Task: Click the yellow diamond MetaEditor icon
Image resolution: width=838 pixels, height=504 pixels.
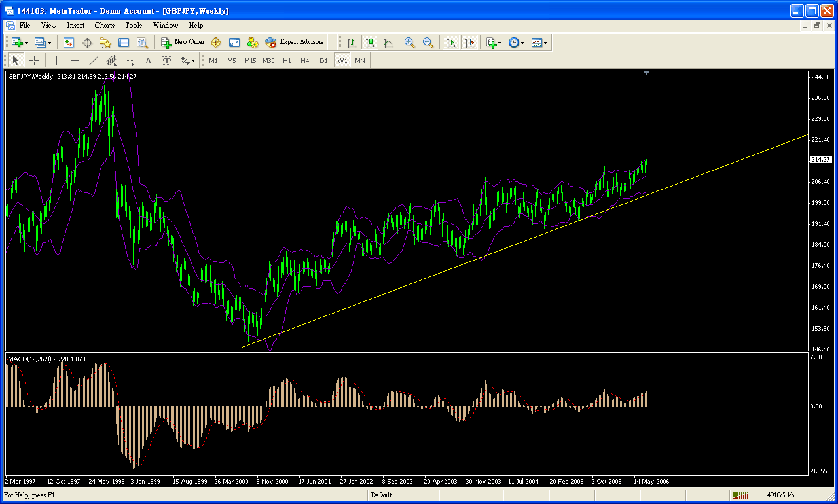Action: point(216,42)
